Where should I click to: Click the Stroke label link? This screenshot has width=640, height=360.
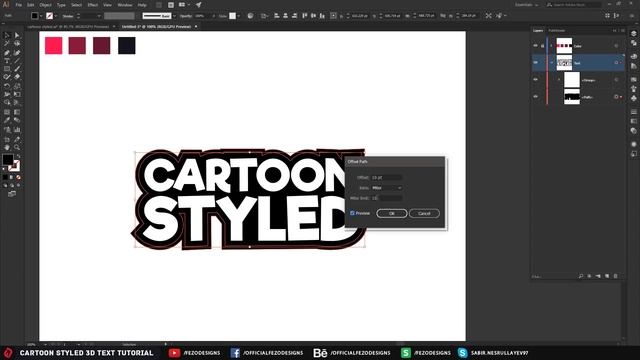pyautogui.click(x=68, y=16)
